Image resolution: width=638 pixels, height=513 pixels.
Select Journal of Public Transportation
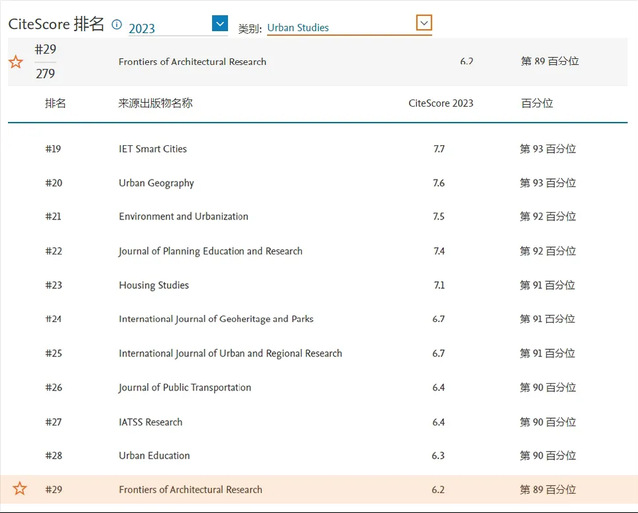[184, 387]
